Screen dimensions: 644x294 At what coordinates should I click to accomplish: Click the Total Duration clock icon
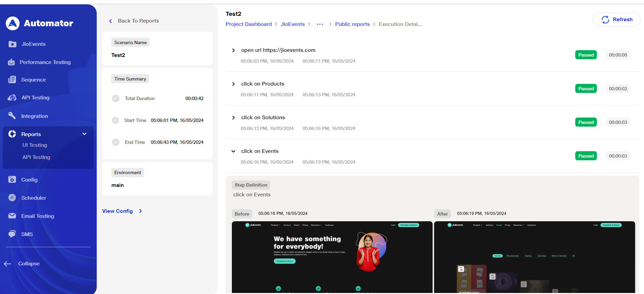click(116, 98)
